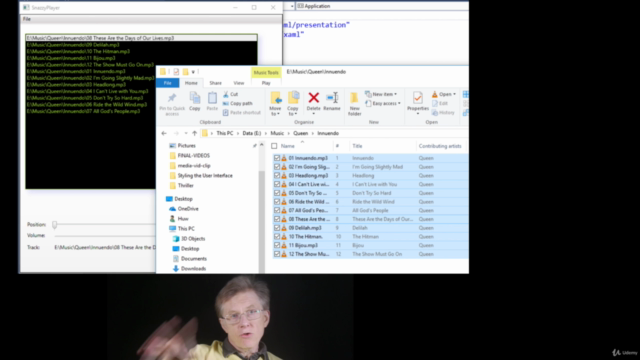640x360 pixels.
Task: Switch to the Play tab under Music Tools
Action: pyautogui.click(x=266, y=83)
